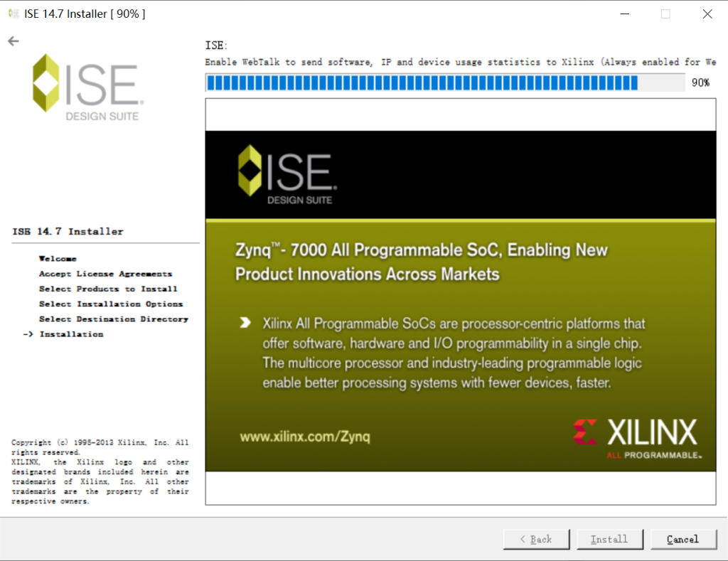The width and height of the screenshot is (728, 561).
Task: Choose the Select Destination Directory step
Action: tap(114, 319)
